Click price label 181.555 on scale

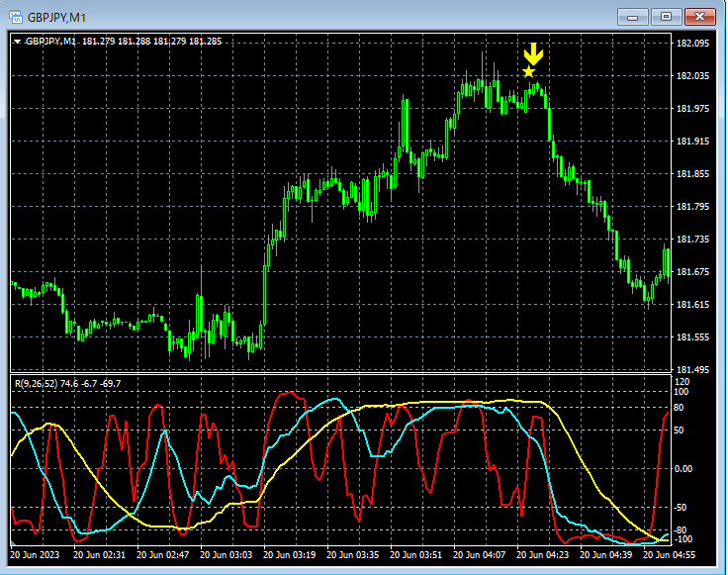coord(693,337)
